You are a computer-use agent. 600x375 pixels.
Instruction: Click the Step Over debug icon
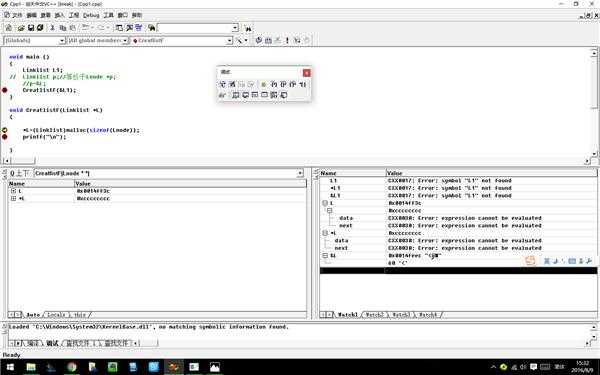[283, 84]
